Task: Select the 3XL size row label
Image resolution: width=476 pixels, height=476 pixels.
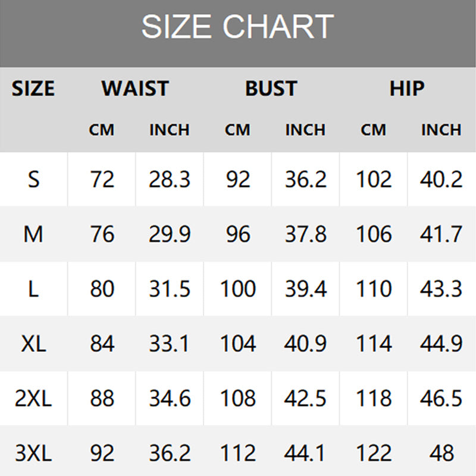Action: (x=33, y=453)
